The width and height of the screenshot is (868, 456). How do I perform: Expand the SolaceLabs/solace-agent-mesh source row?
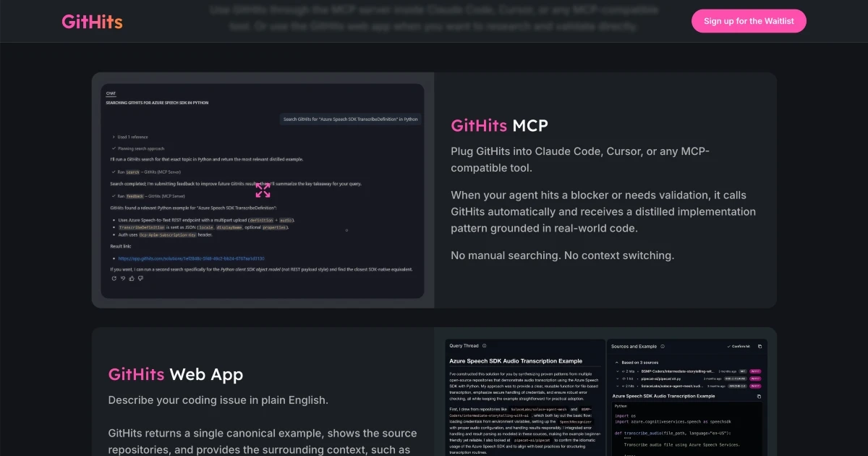(616, 386)
